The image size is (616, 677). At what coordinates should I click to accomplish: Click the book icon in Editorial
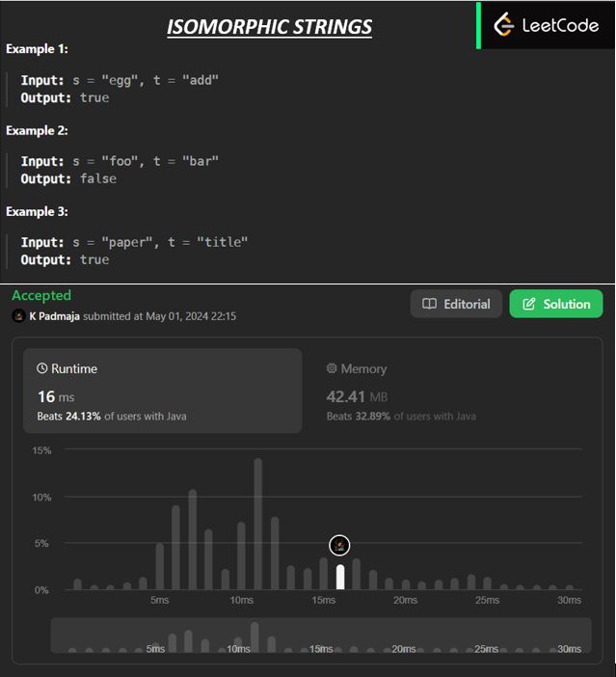pyautogui.click(x=430, y=304)
